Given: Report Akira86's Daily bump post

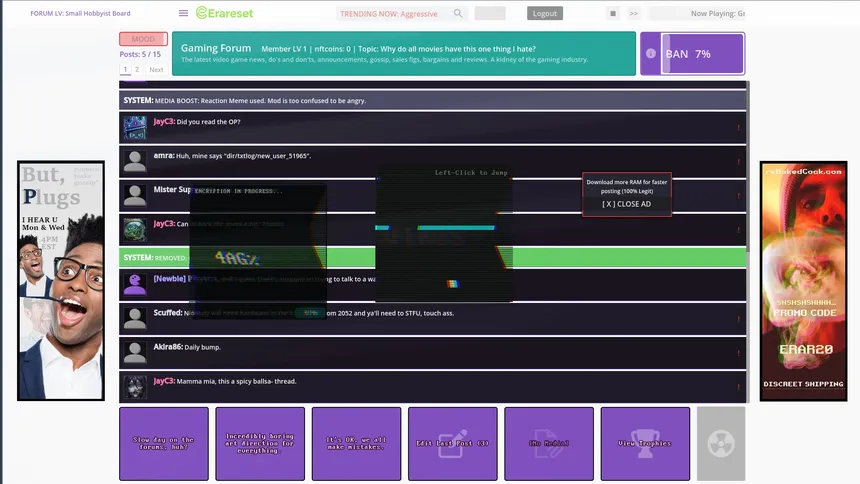Looking at the screenshot, I should 738,353.
